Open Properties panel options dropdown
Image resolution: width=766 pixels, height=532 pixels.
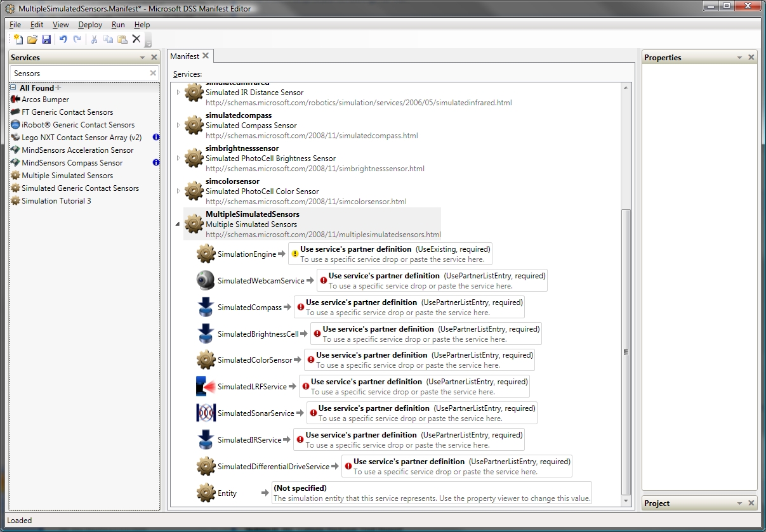click(739, 58)
